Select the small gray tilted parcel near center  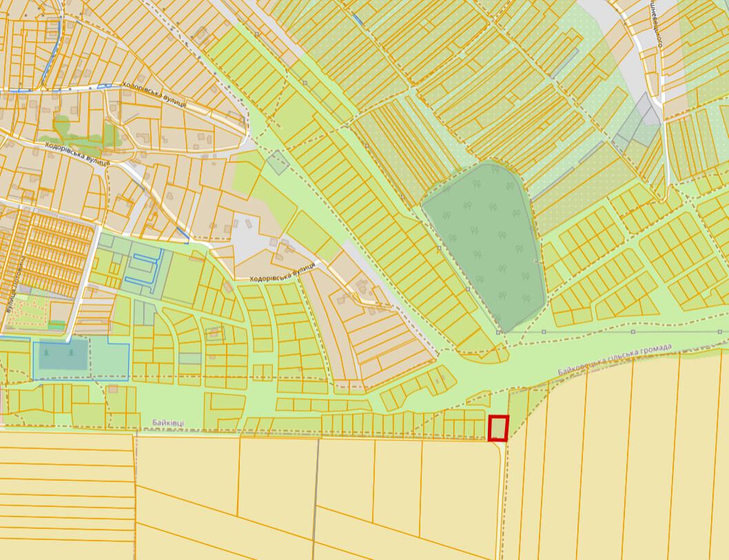pos(278,162)
